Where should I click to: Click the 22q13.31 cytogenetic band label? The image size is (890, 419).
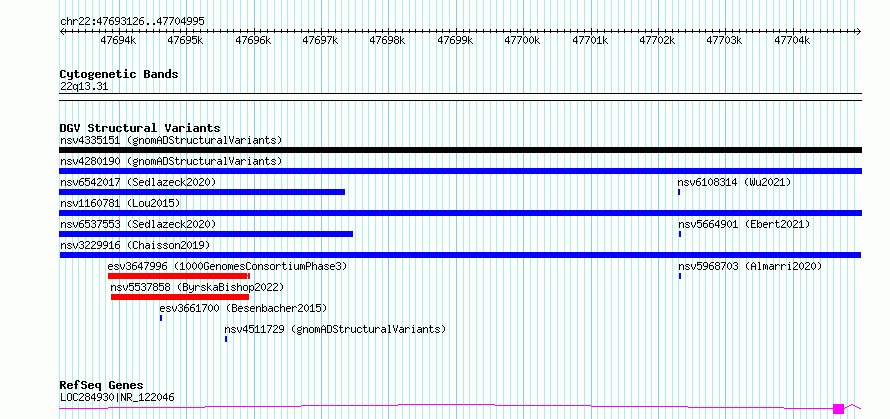click(83, 87)
